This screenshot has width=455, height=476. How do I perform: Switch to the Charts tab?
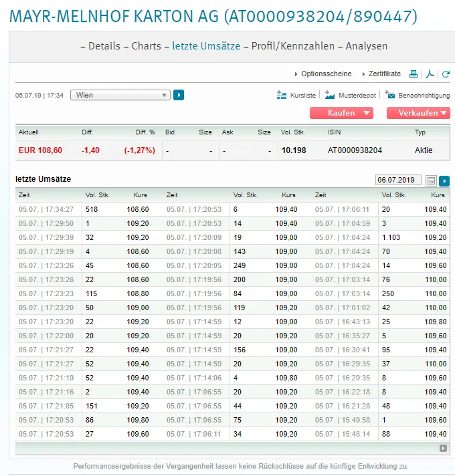coord(146,46)
